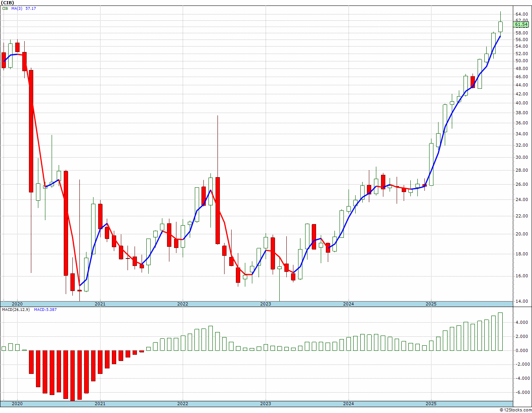Screen dimensions: 532x413
Task: Click the (CIB) ticker title
Action: point(8,3)
